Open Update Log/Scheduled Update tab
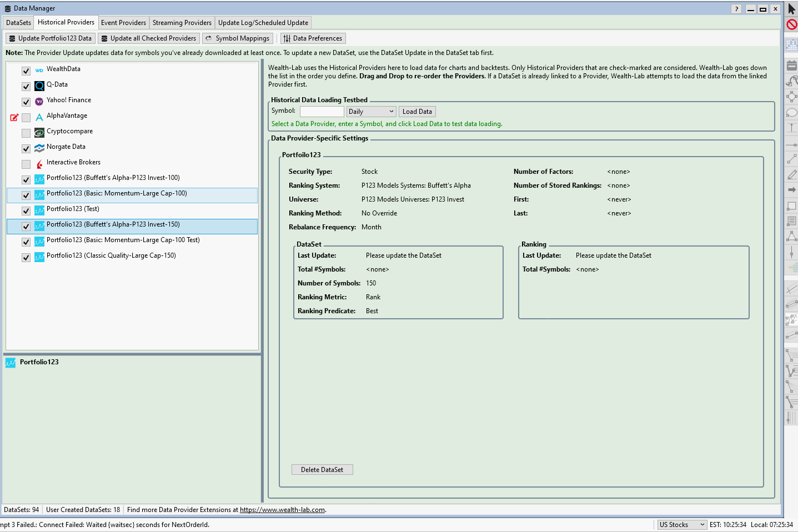 pos(263,23)
